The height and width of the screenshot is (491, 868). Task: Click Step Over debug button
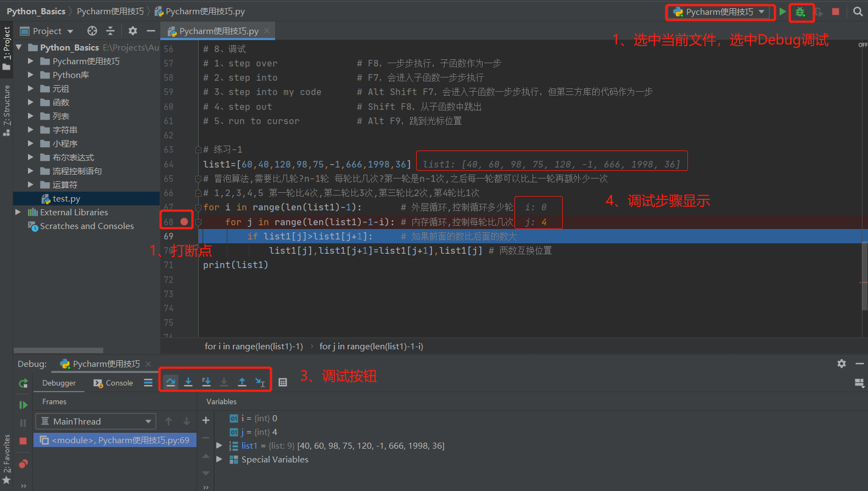click(171, 382)
